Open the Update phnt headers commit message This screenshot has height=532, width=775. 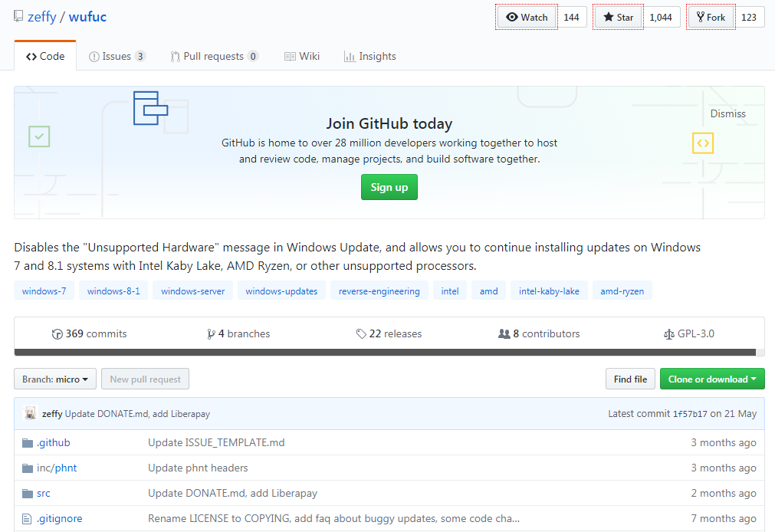pos(199,468)
